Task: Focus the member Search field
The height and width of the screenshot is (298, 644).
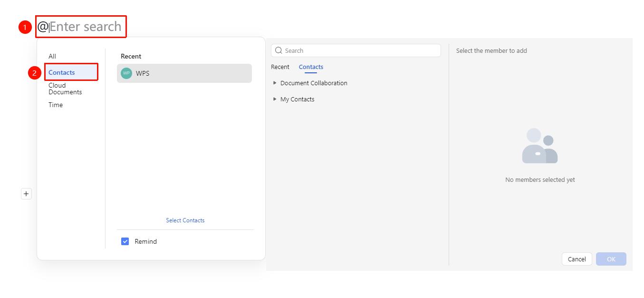Action: [x=356, y=50]
